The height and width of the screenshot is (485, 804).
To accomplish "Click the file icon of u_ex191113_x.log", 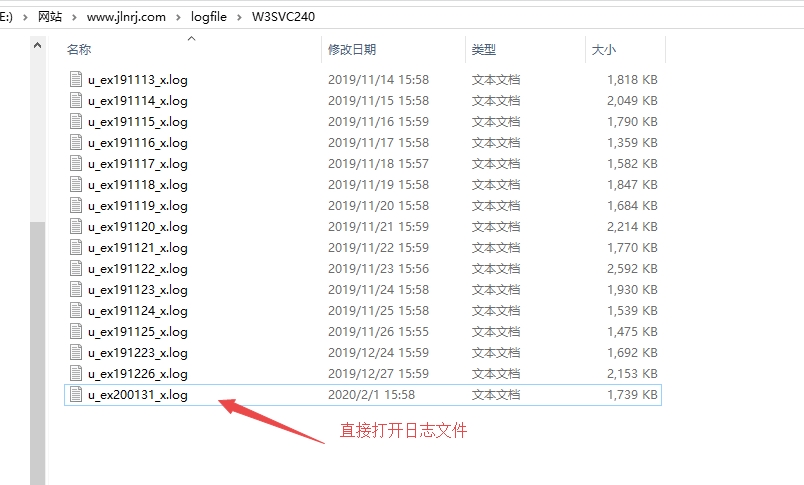I will [x=75, y=79].
